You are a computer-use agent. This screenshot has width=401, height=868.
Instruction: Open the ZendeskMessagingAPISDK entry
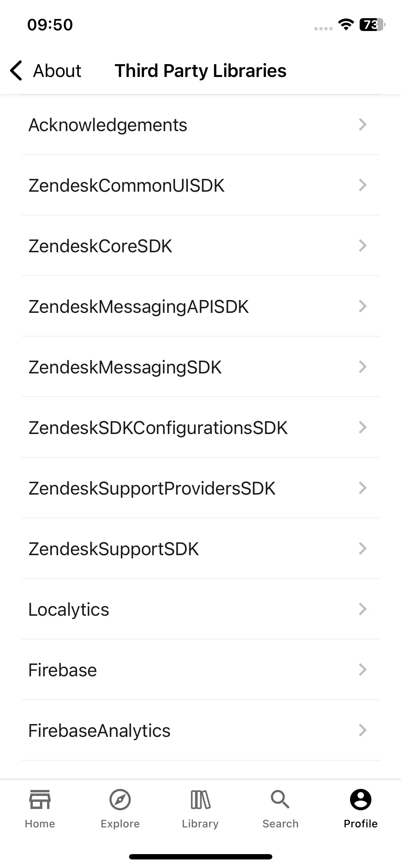click(x=200, y=306)
